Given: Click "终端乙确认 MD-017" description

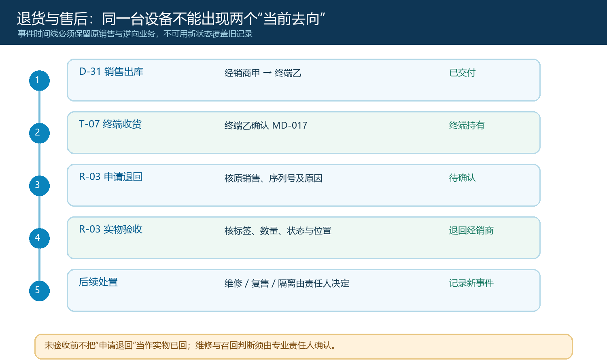Looking at the screenshot, I should pos(266,126).
